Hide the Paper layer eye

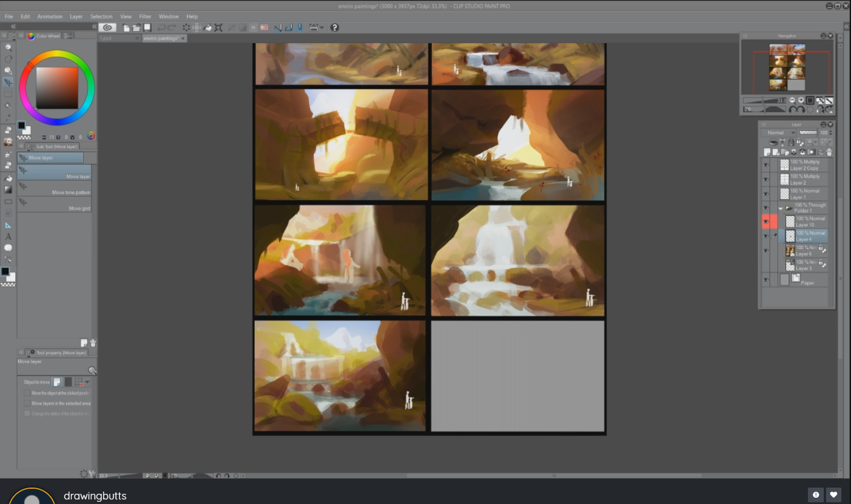(x=766, y=280)
